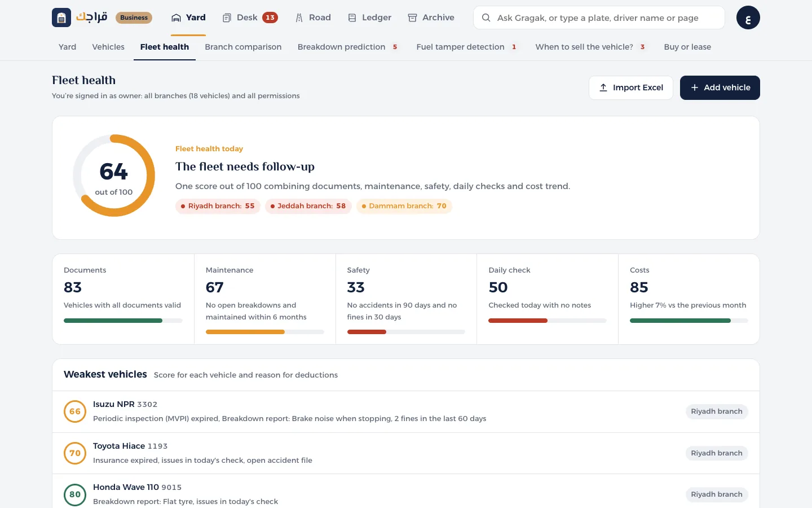Open the When to sell the vehicle tab

[591, 47]
